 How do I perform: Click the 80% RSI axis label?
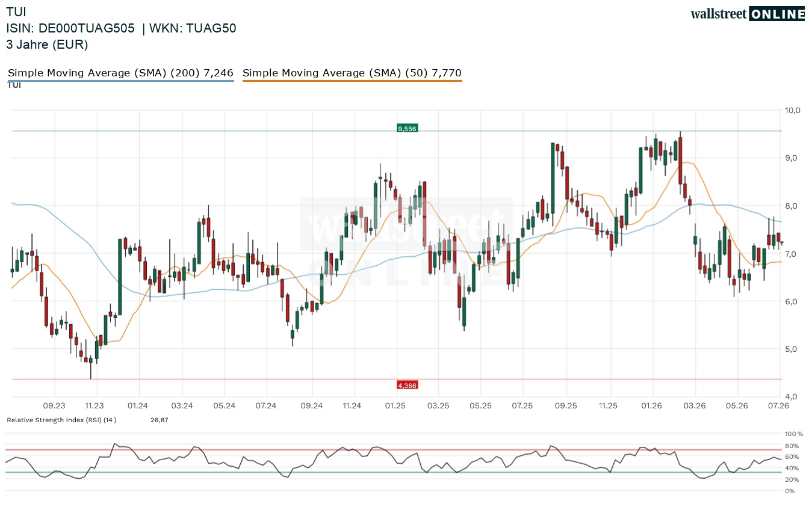(792, 446)
